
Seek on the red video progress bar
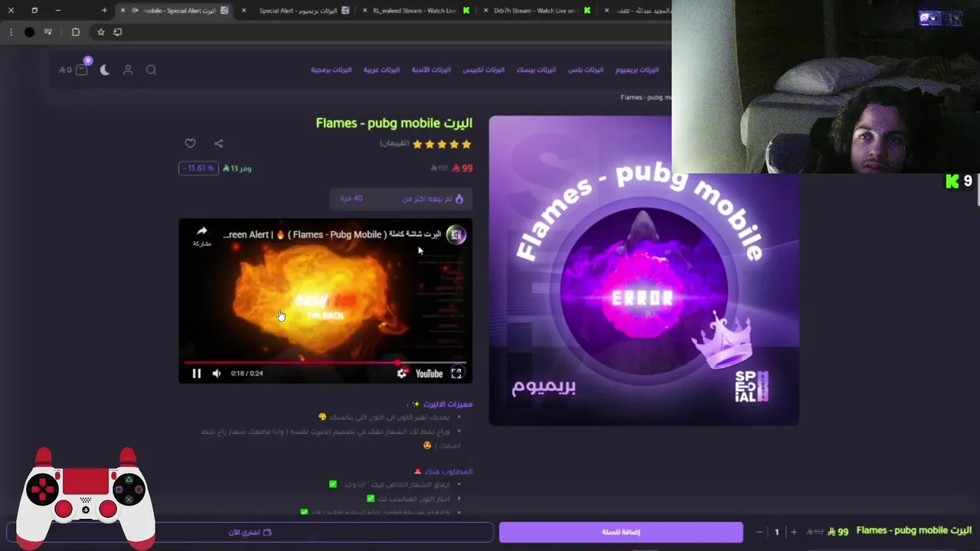click(325, 362)
